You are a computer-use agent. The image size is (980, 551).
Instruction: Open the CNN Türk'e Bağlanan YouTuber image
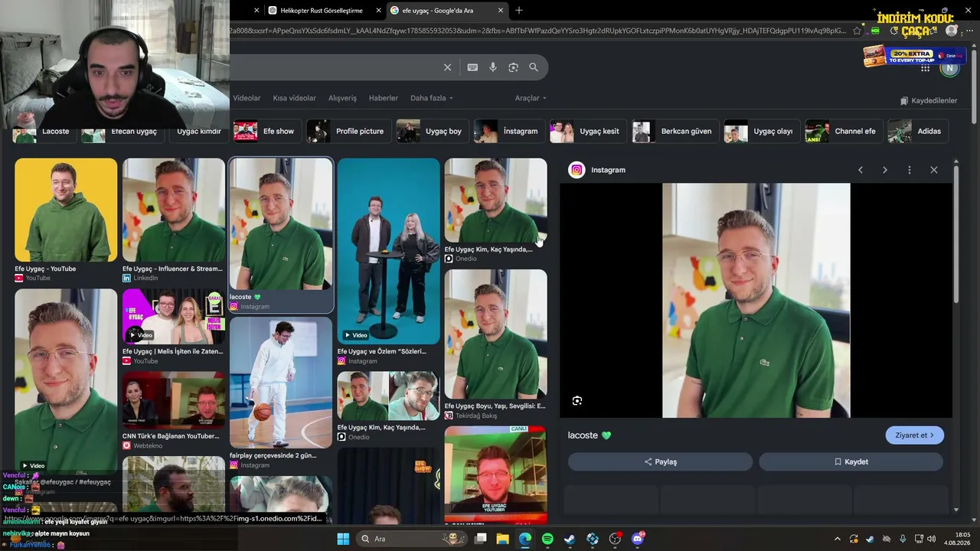tap(174, 400)
